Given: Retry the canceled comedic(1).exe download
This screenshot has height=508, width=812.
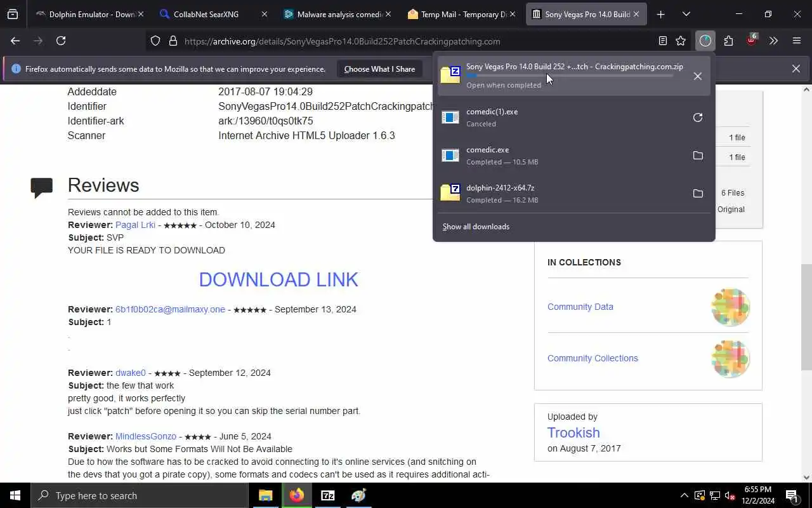Looking at the screenshot, I should [698, 117].
